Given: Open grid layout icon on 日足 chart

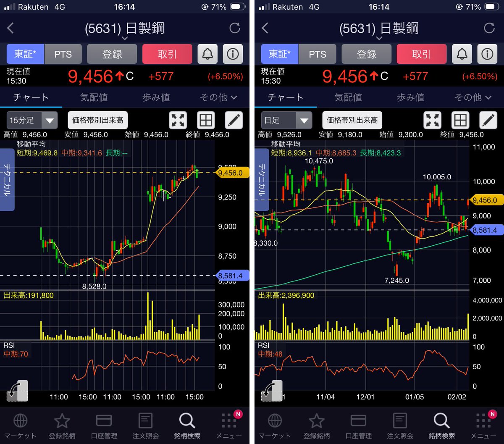Looking at the screenshot, I should tap(460, 120).
